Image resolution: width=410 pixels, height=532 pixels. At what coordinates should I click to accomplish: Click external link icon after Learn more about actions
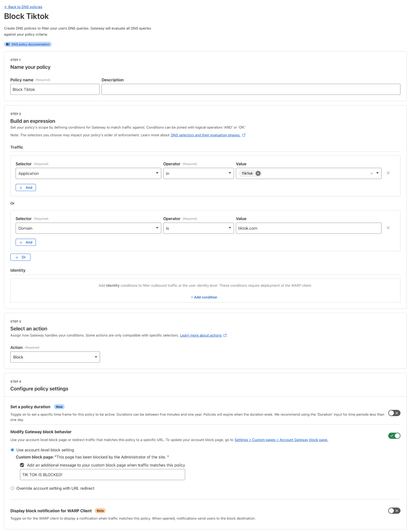tap(225, 335)
